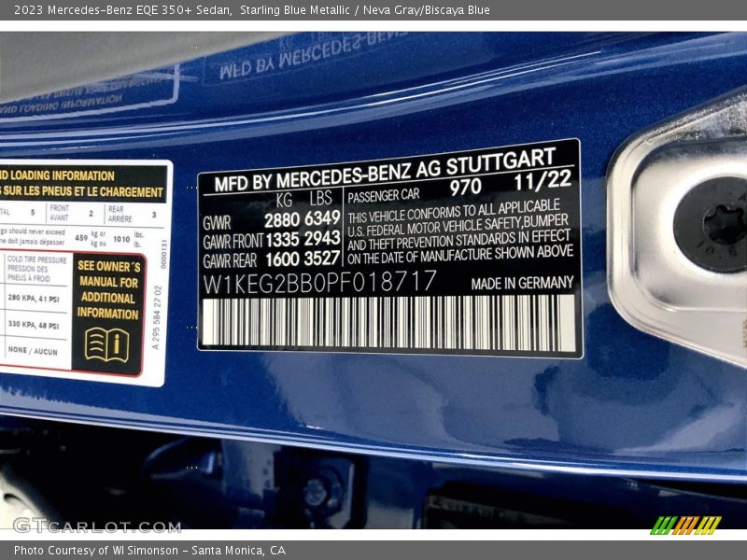Click 'NONE / AUCUN' entry
Screen dimensions: 747x560
coord(33,351)
